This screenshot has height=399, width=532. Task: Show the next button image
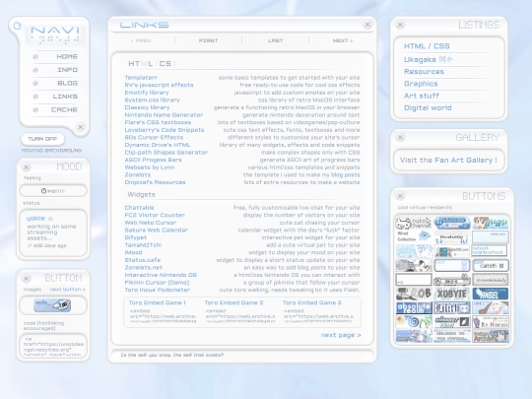pyautogui.click(x=68, y=290)
